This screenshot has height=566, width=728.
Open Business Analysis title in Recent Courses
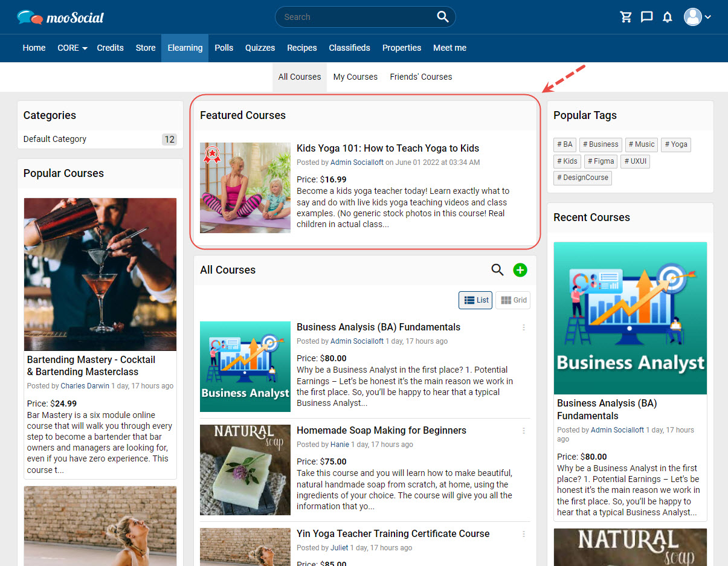point(607,410)
